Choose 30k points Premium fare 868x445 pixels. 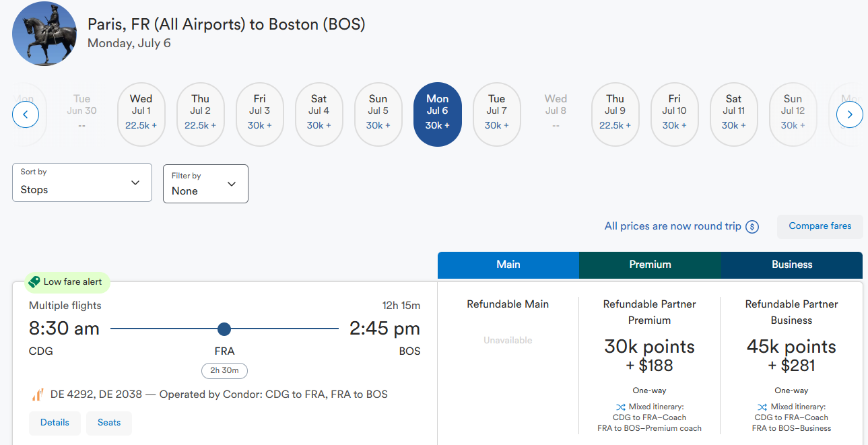pos(649,355)
